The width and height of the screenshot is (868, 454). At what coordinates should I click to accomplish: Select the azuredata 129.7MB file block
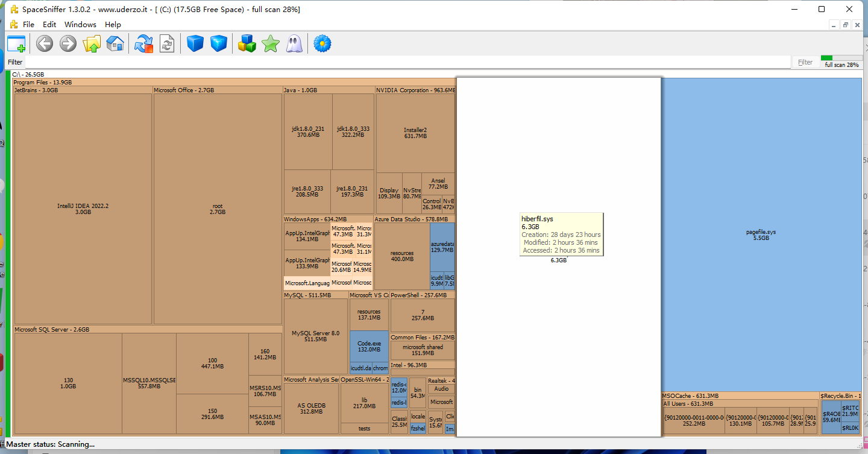[442, 247]
